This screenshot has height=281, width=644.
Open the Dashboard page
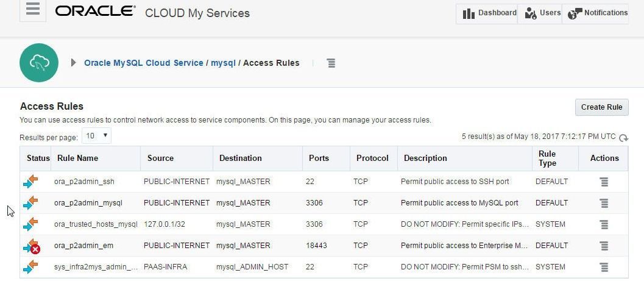[x=490, y=13]
